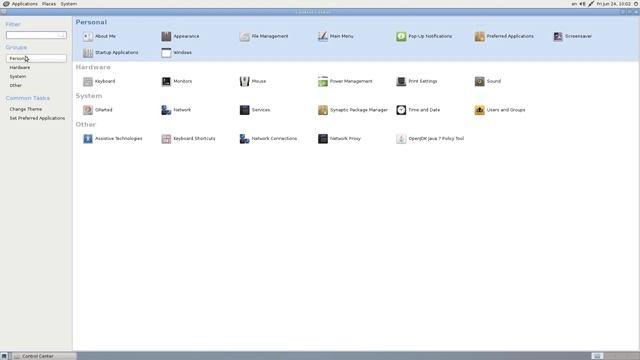Launch File Management preferences icon

pos(244,36)
